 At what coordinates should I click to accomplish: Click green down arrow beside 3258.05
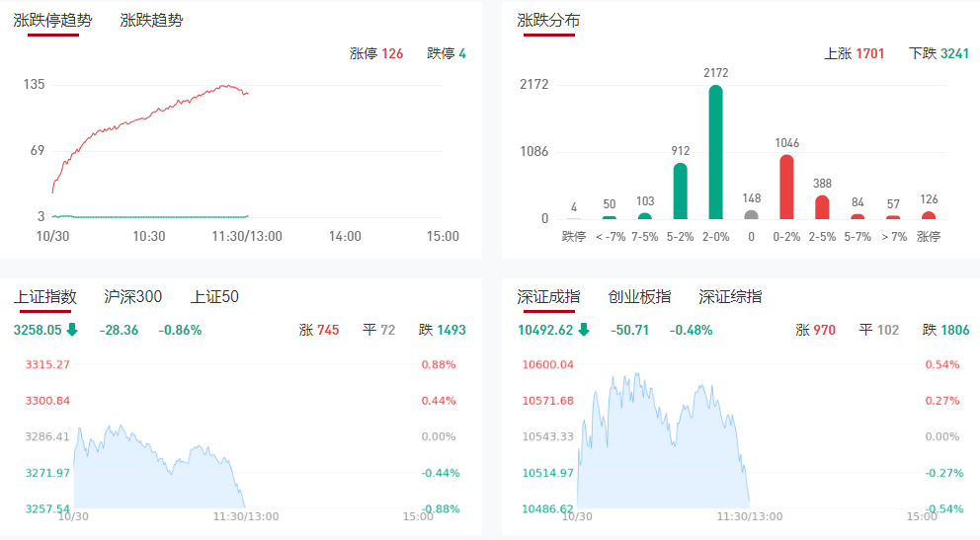[x=72, y=330]
